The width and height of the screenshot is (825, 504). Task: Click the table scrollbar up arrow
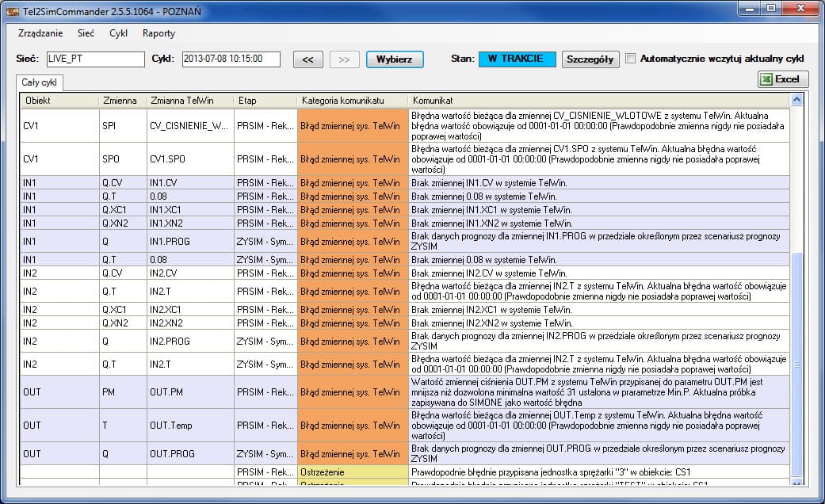[796, 99]
